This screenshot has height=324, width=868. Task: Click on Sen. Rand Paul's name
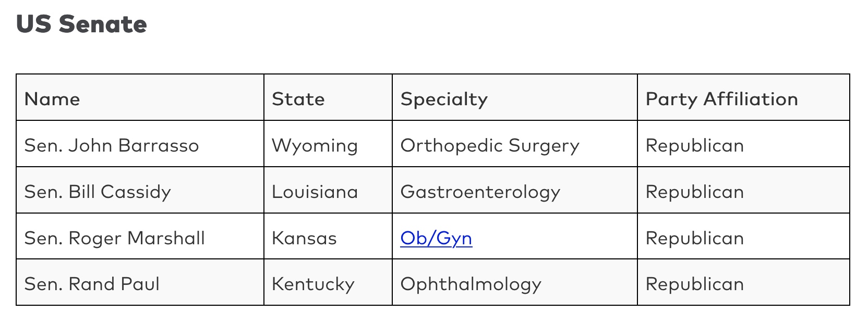92,284
